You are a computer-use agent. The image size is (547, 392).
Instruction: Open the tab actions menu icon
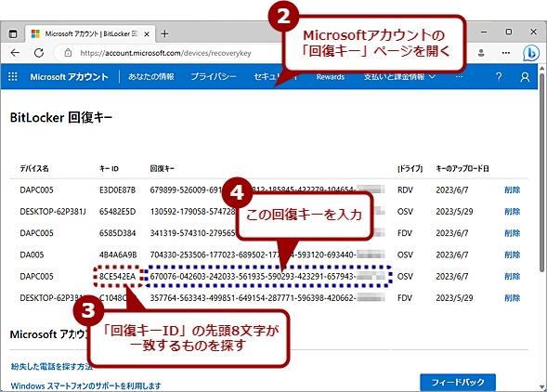tap(13, 33)
